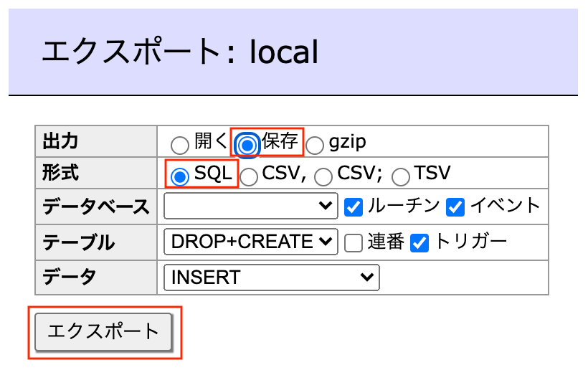Open the INSERT data dropdown
Viewport: 588px width, 370px height.
[x=272, y=277]
